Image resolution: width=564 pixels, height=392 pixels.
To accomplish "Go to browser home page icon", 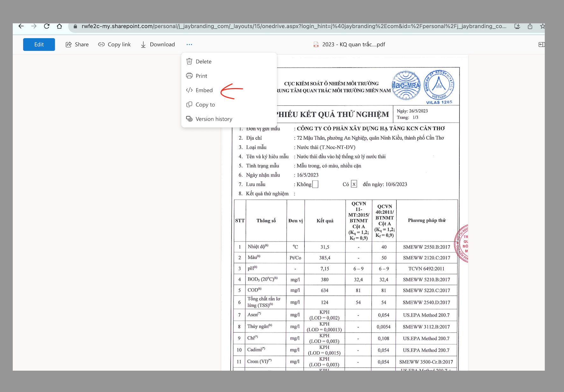I will click(x=60, y=26).
